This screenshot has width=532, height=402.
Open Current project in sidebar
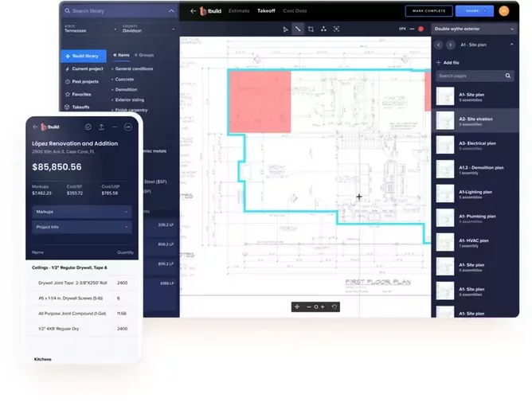tap(84, 69)
